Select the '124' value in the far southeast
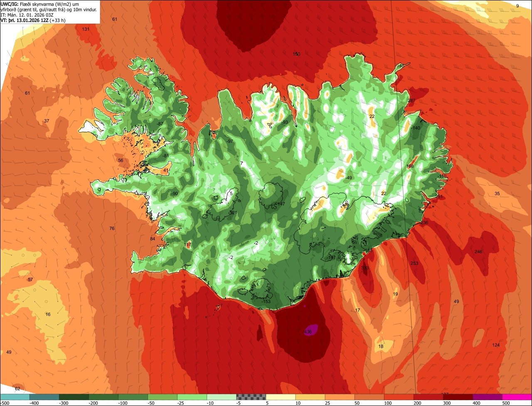This screenshot has height=406, width=532. 496,345
